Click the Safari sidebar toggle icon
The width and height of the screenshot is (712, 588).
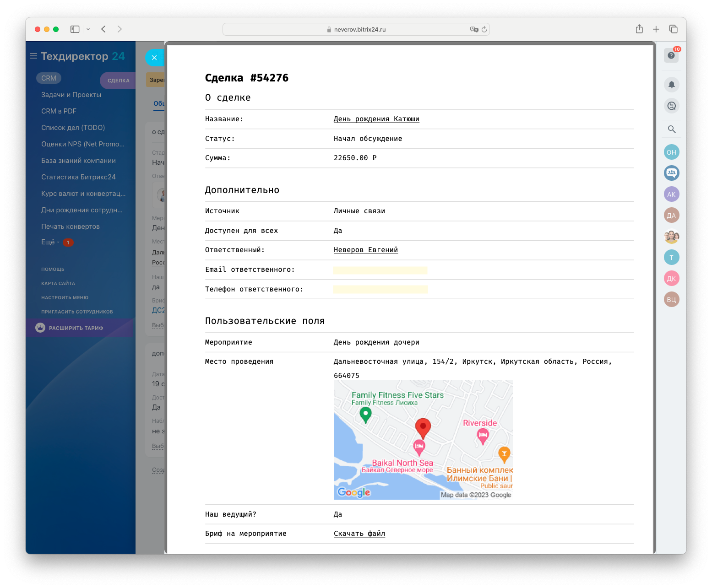pyautogui.click(x=75, y=29)
